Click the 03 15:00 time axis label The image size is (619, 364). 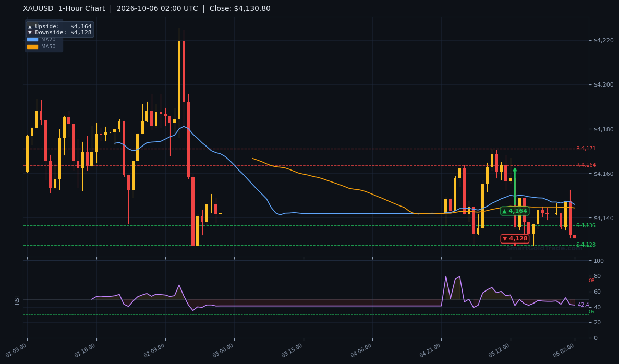[x=293, y=350]
